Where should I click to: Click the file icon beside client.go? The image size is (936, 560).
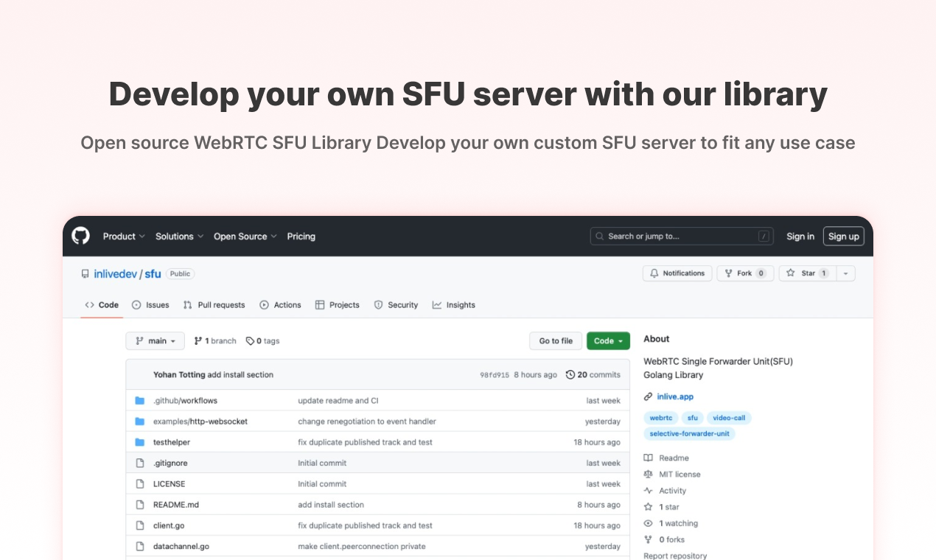point(140,525)
